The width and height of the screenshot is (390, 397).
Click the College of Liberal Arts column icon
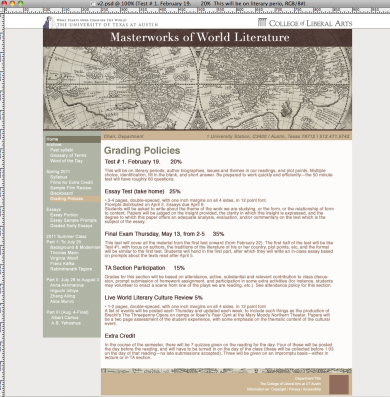point(262,22)
